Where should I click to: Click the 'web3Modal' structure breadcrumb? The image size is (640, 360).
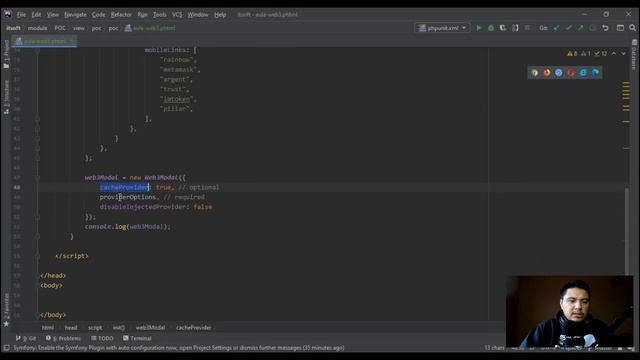click(x=150, y=328)
